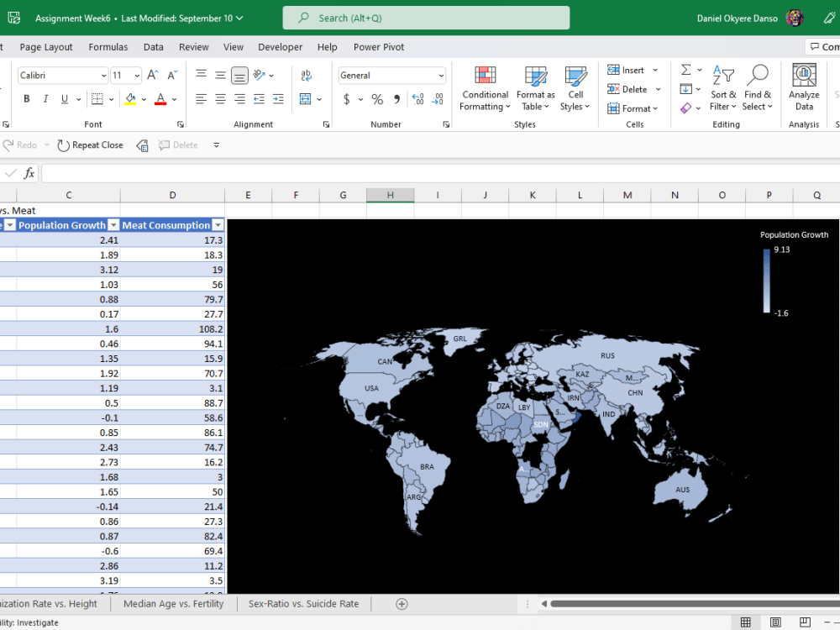
Task: Switch to Page Layout view in status bar
Action: click(x=775, y=622)
